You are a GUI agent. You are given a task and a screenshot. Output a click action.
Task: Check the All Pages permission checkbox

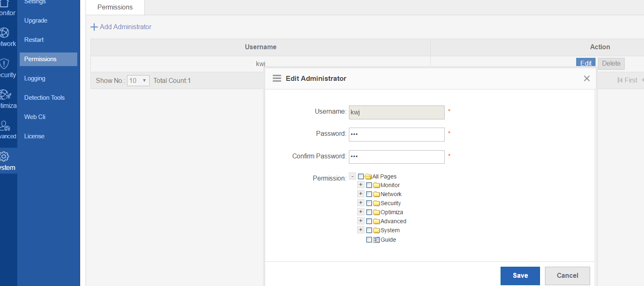pos(361,176)
